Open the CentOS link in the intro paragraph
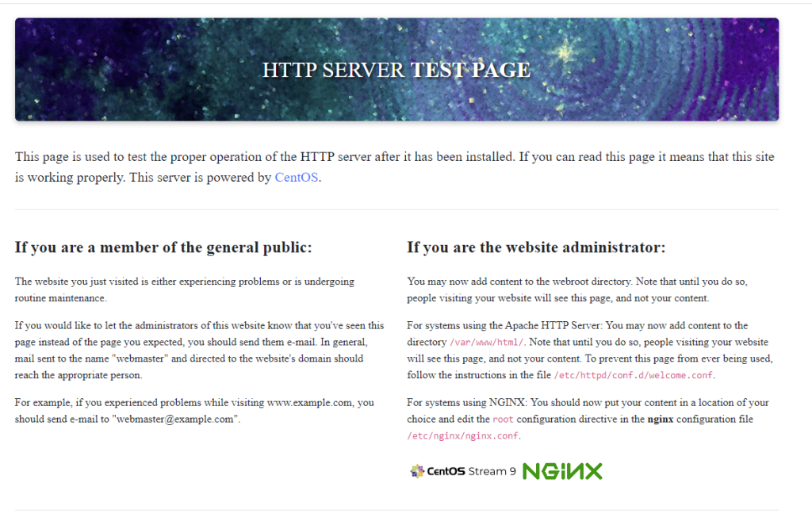The width and height of the screenshot is (812, 529). tap(297, 177)
